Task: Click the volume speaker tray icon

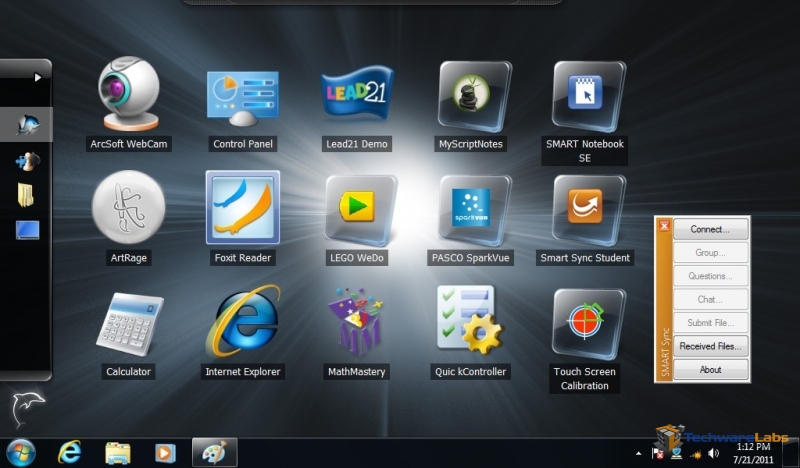Action: tap(714, 453)
